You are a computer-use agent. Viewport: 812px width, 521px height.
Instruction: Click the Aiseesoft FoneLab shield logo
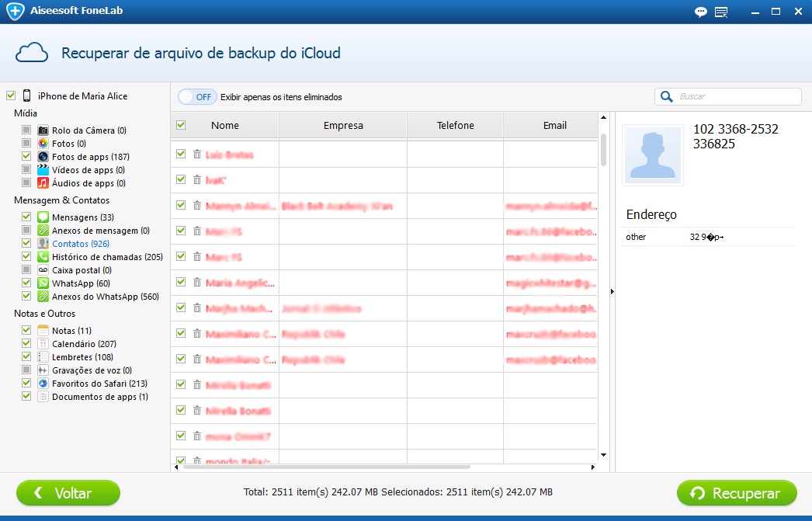click(x=15, y=11)
